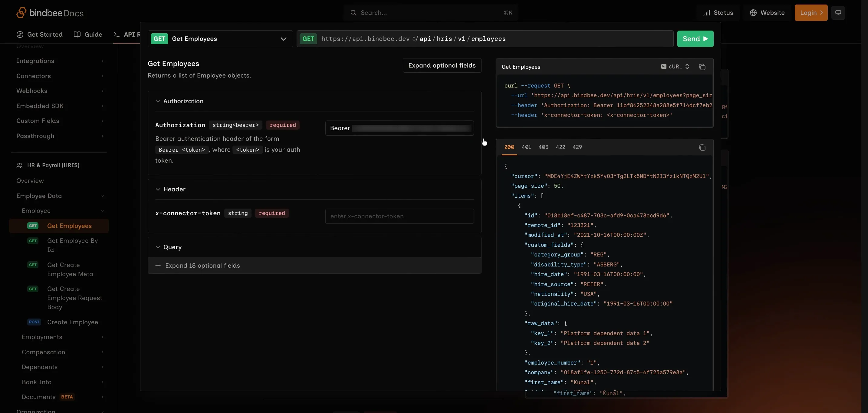Collapse the Header section

pyautogui.click(x=158, y=190)
